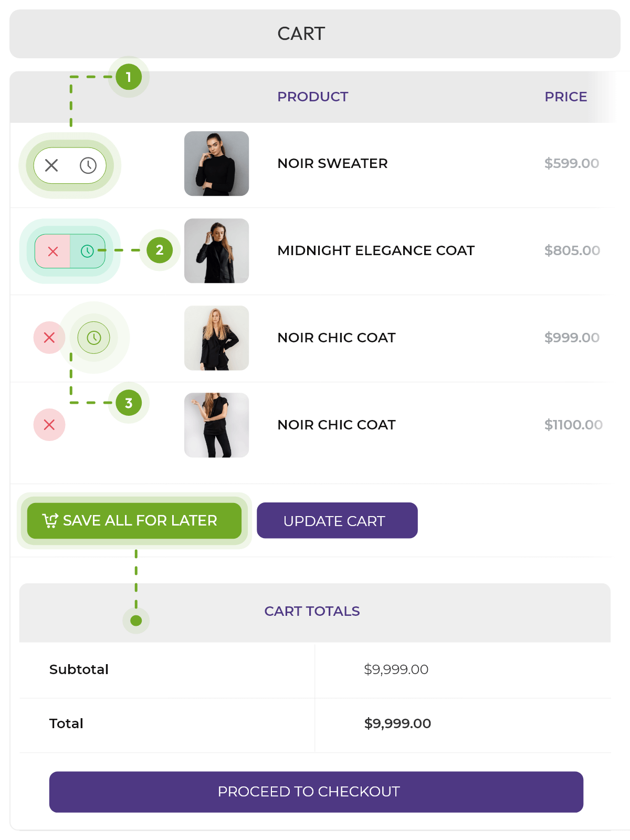The height and width of the screenshot is (840, 630).
Task: Click the clock icon on the $999.00 Noir Chic Coat row
Action: click(x=94, y=338)
